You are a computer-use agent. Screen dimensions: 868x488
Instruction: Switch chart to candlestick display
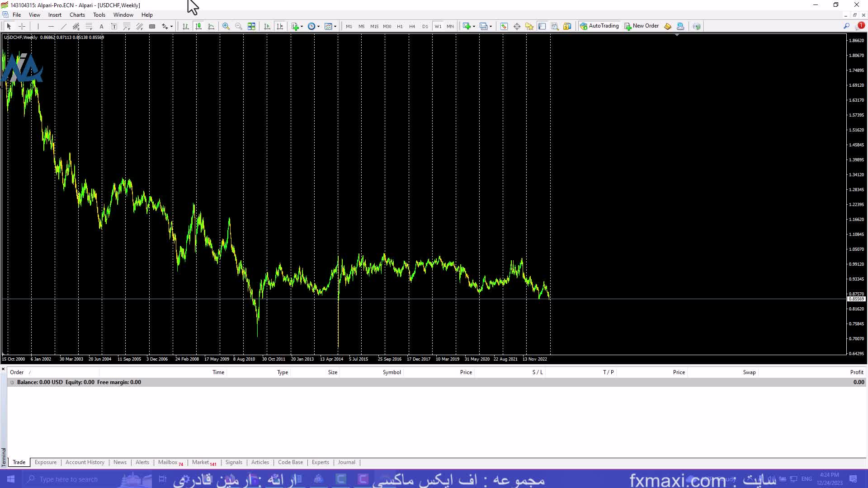tap(198, 26)
